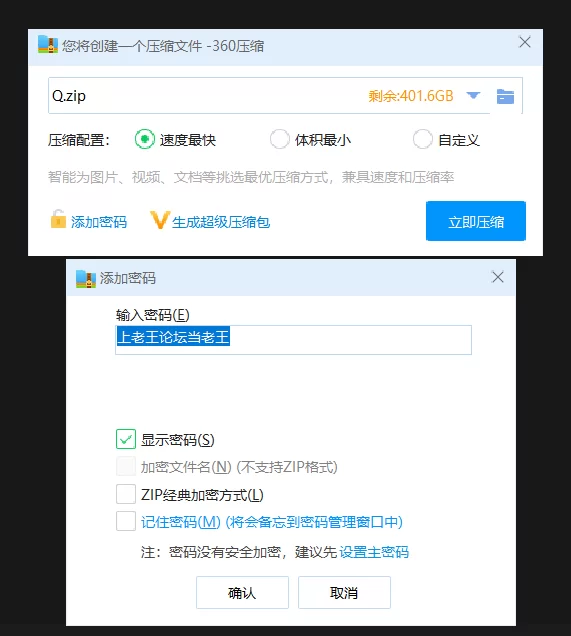The width and height of the screenshot is (571, 636).
Task: Expand the save path dropdown arrow
Action: click(x=473, y=96)
